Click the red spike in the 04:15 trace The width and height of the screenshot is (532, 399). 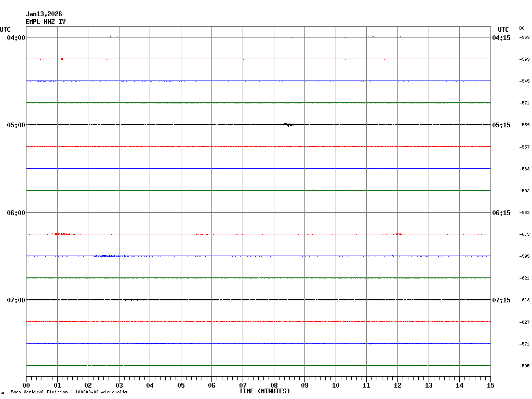tap(62, 59)
